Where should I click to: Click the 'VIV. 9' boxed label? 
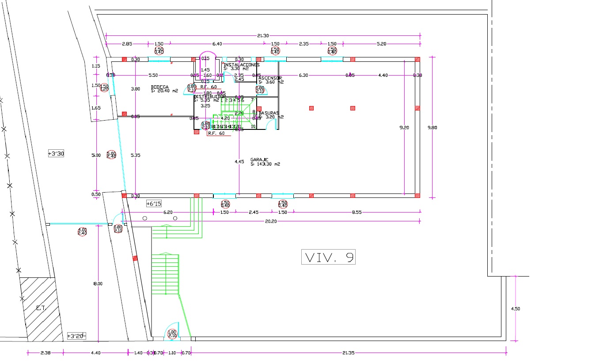pyautogui.click(x=328, y=257)
